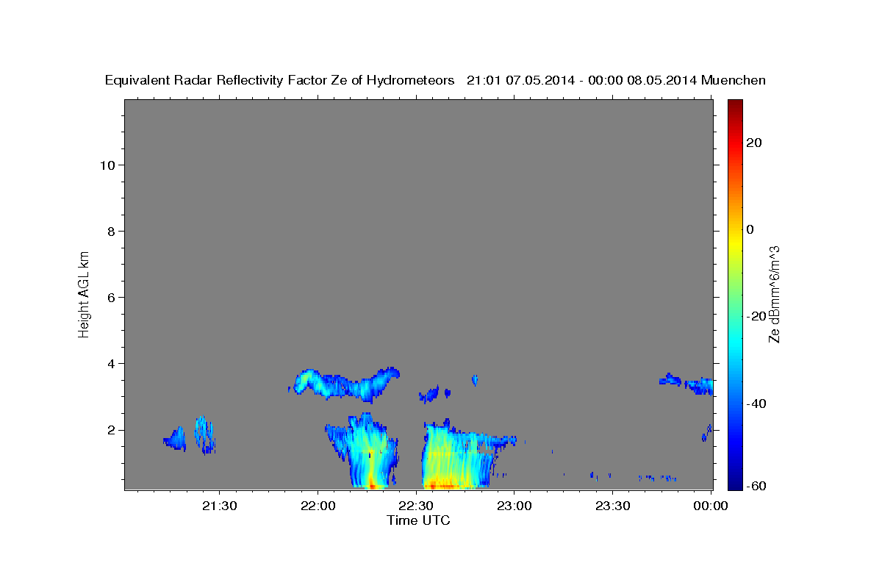The height and width of the screenshot is (588, 882).
Task: Click the height axis label 2
Action: tap(111, 430)
